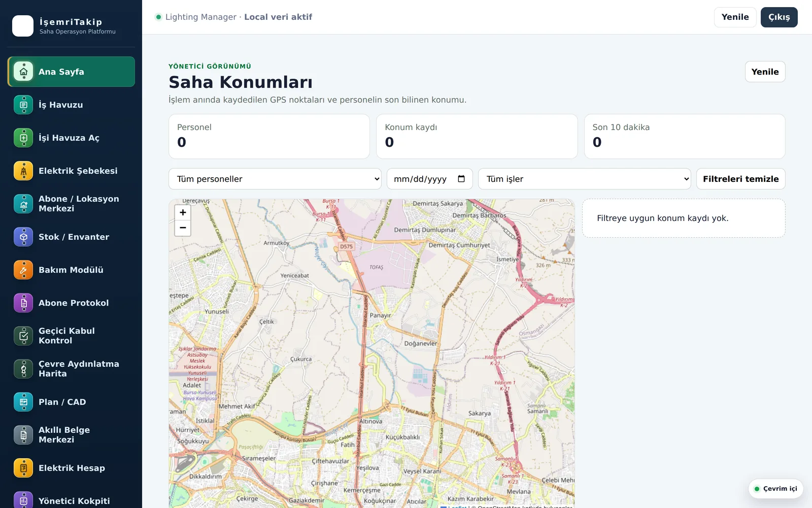Image resolution: width=812 pixels, height=508 pixels.
Task: Click Yenile beside Saha Konumları heading
Action: coord(765,72)
